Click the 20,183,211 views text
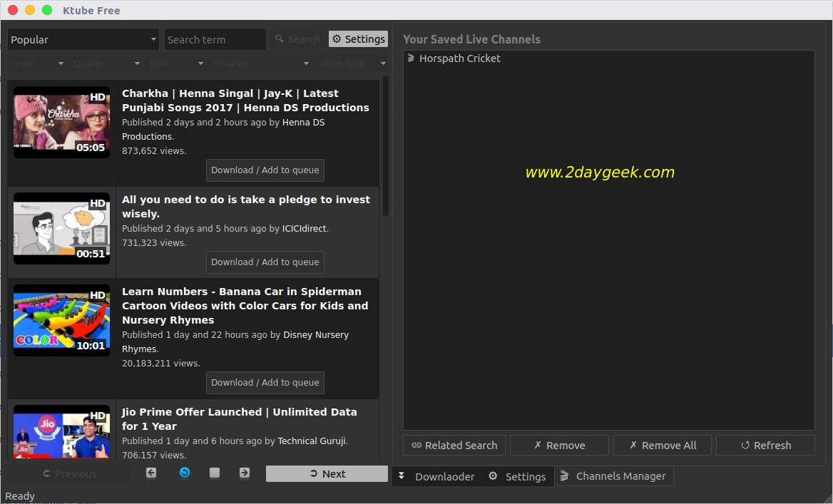 (x=161, y=364)
